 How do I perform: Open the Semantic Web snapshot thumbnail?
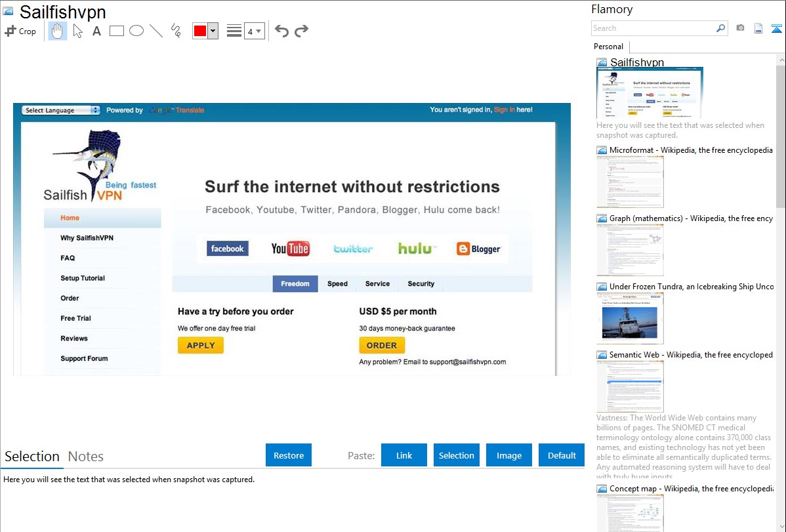coord(630,386)
